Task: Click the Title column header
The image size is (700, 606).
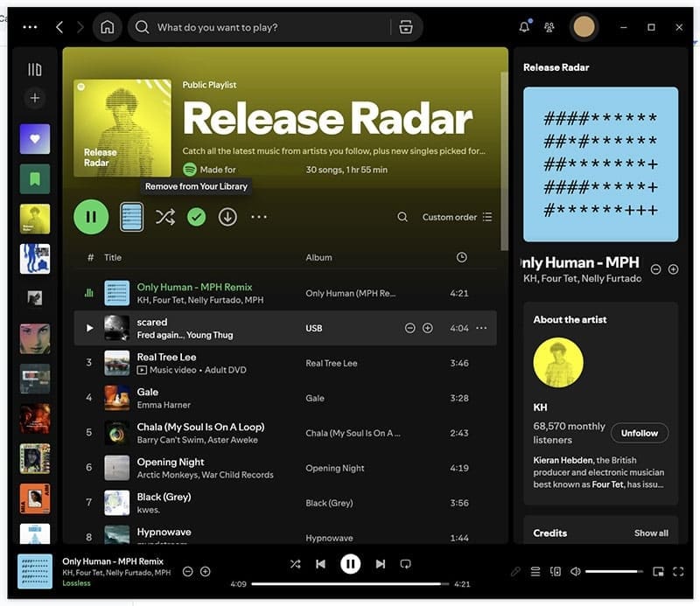Action: [113, 257]
